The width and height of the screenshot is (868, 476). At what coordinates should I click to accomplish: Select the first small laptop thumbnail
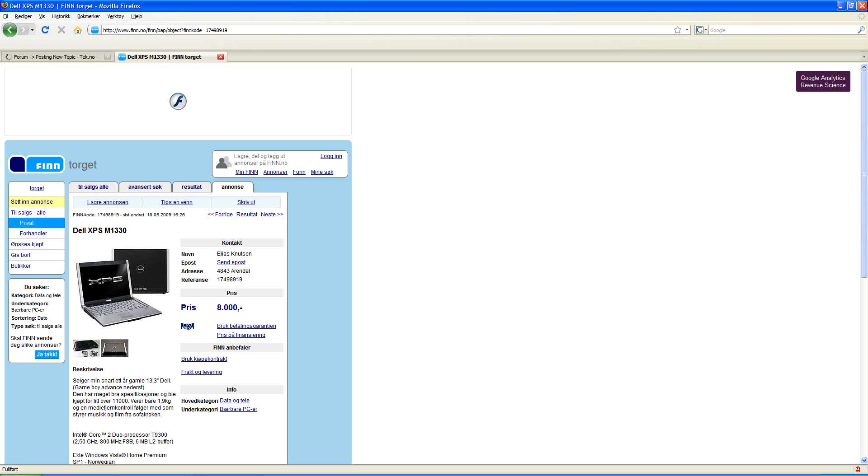click(86, 348)
